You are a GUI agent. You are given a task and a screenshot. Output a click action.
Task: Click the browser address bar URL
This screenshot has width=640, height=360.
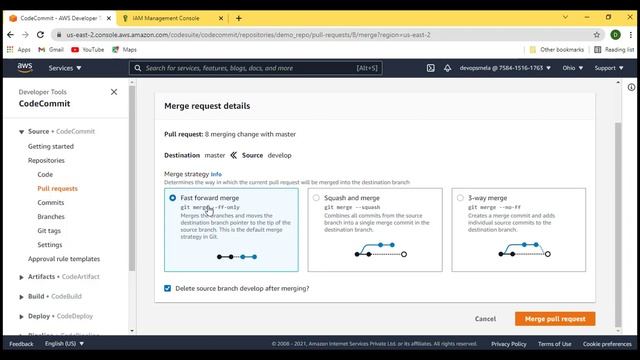point(248,35)
